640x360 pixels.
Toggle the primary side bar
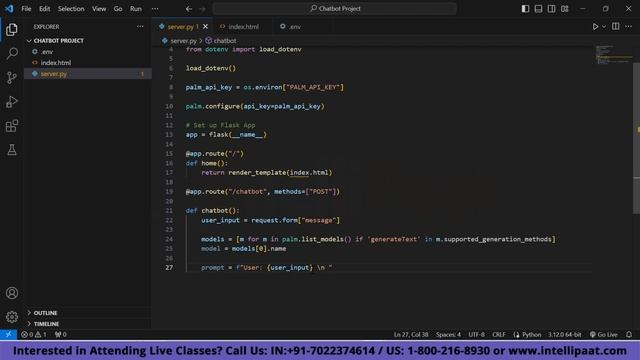click(525, 9)
